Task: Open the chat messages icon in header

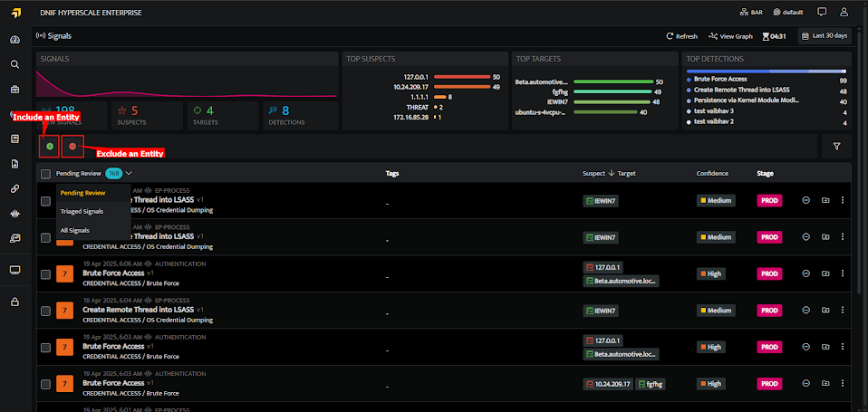Action: click(822, 12)
